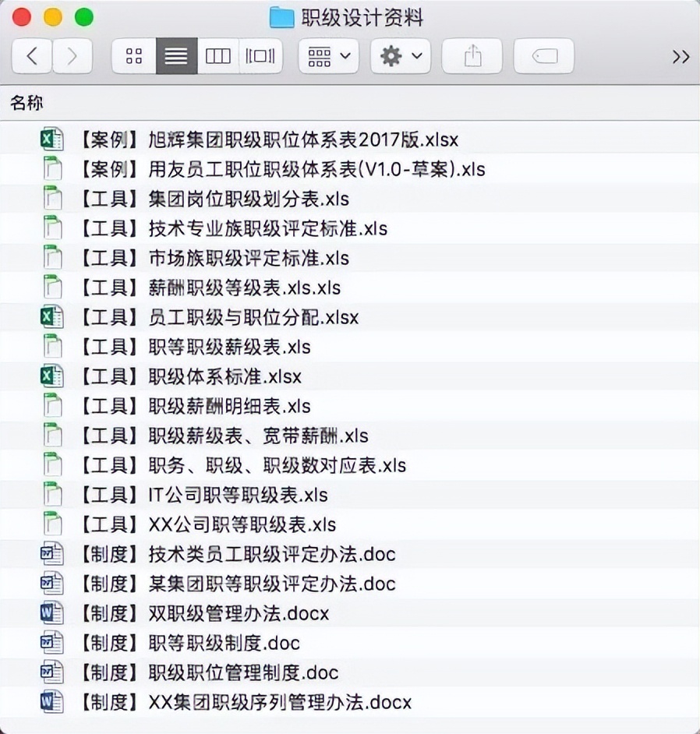Image resolution: width=700 pixels, height=734 pixels.
Task: Click the Share toolbar icon
Action: click(472, 55)
